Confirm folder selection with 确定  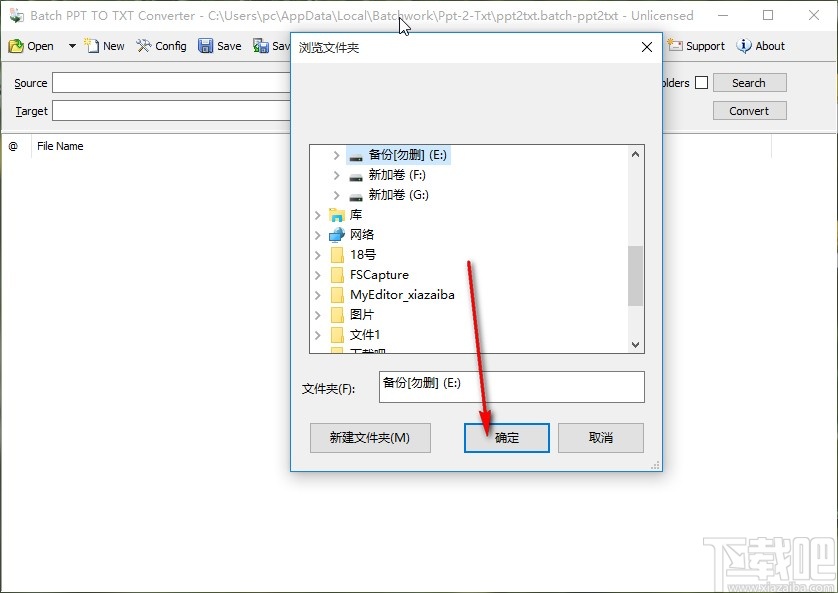pos(506,437)
